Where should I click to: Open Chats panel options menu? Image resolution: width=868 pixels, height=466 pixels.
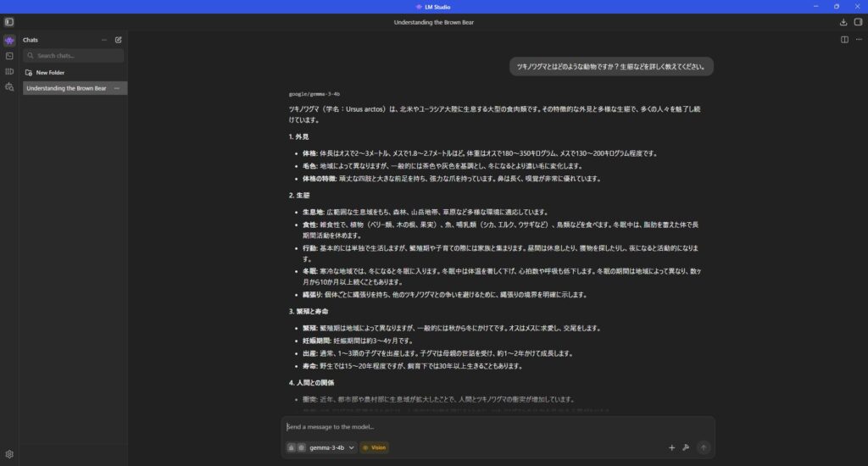[x=104, y=40]
